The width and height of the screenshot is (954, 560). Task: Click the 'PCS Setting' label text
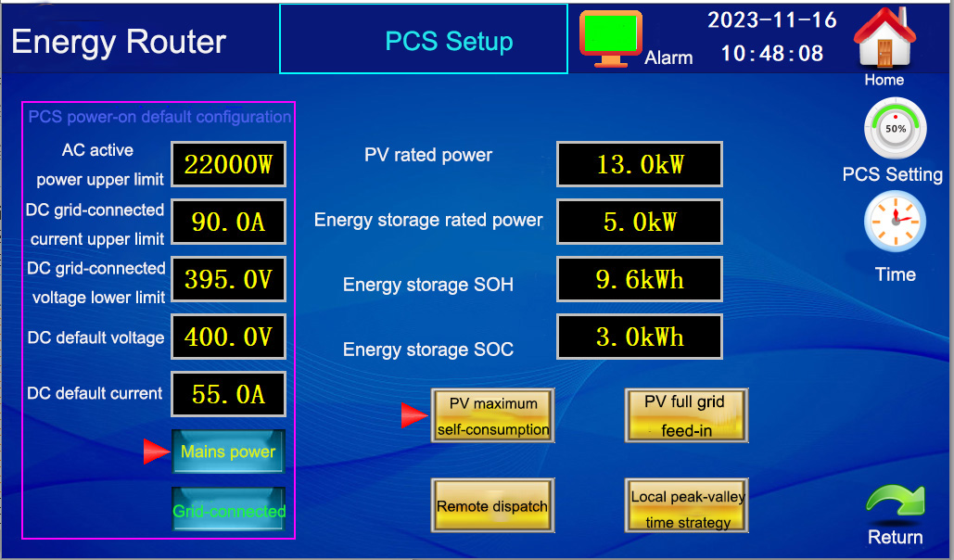pyautogui.click(x=893, y=174)
